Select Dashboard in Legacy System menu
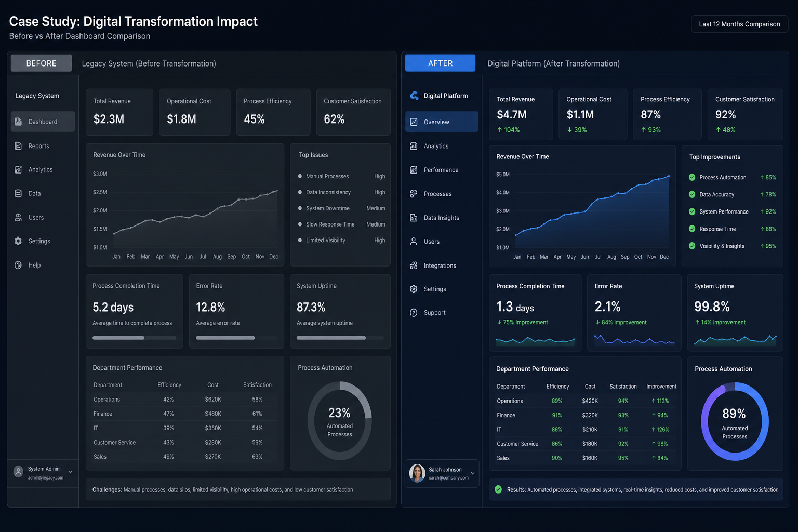 tap(43, 122)
